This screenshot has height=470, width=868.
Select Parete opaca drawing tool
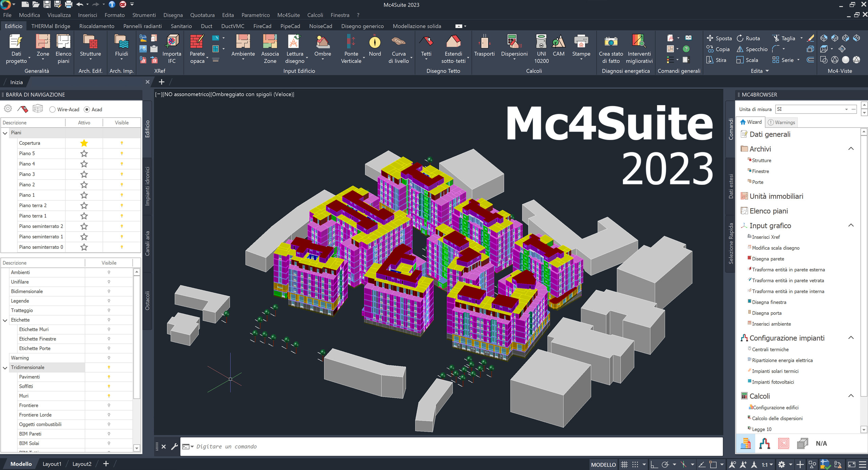(x=197, y=49)
